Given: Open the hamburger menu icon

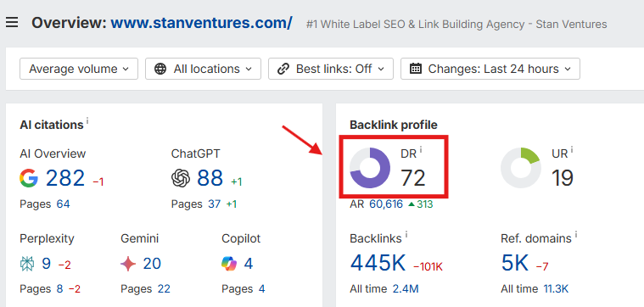Looking at the screenshot, I should pyautogui.click(x=12, y=23).
